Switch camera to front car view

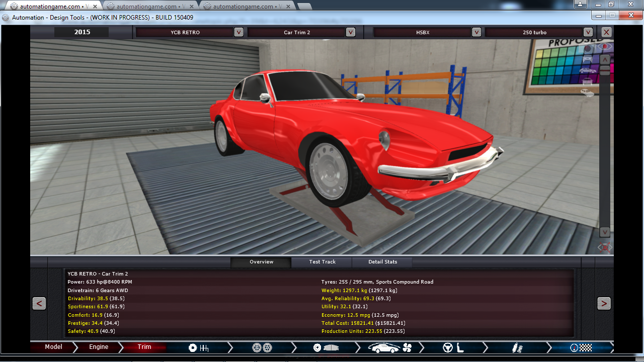pyautogui.click(x=587, y=59)
